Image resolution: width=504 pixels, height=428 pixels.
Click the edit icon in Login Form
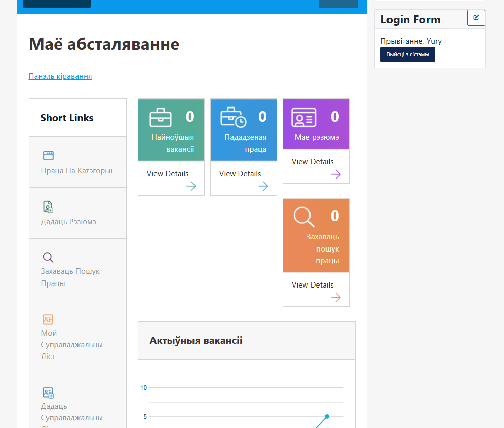point(476,18)
